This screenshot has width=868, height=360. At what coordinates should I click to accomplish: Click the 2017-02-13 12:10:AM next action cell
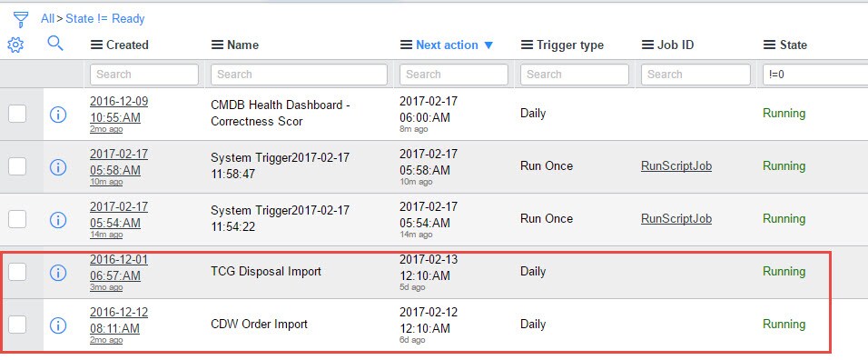pyautogui.click(x=429, y=267)
